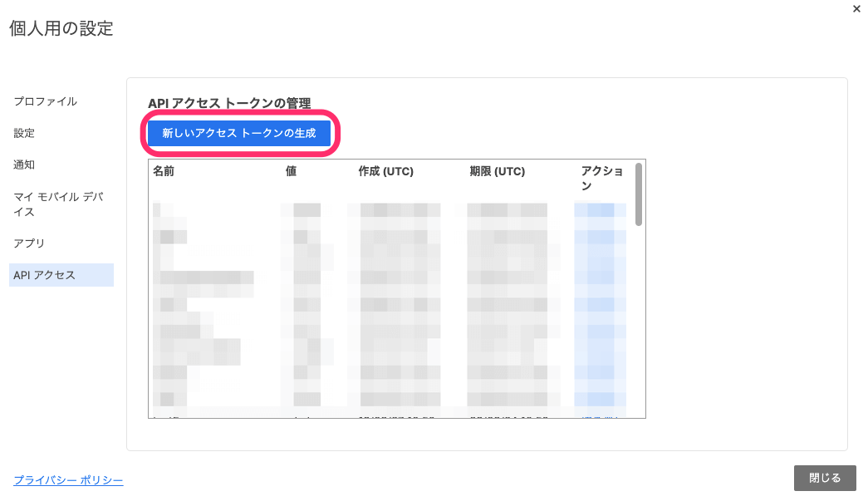Open the アプリ section
This screenshot has width=868, height=501.
tap(29, 243)
